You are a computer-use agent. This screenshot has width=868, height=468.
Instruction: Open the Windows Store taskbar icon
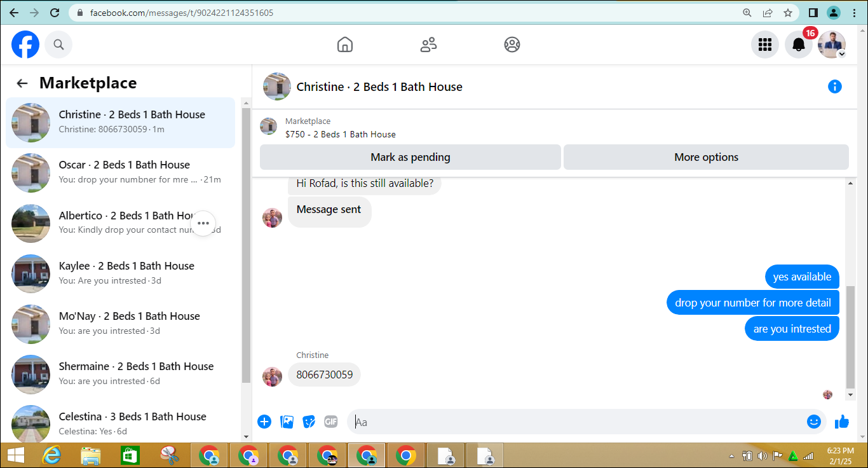pos(130,455)
